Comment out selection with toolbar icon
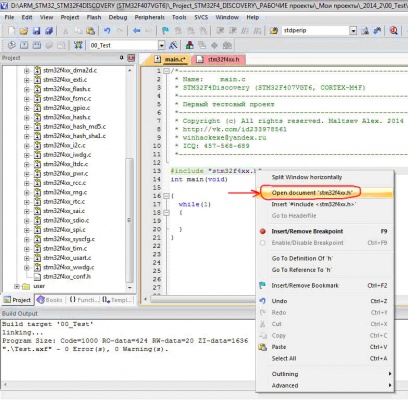 point(245,31)
